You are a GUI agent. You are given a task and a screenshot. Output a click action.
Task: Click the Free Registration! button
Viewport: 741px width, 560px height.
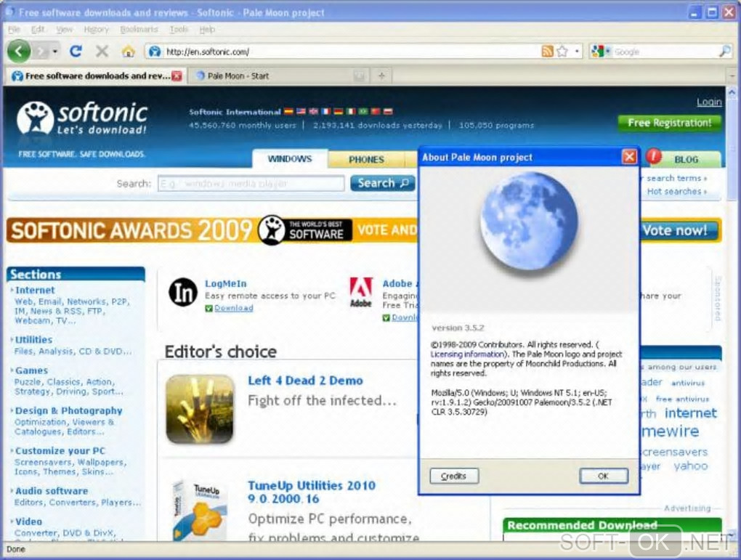[x=669, y=123]
